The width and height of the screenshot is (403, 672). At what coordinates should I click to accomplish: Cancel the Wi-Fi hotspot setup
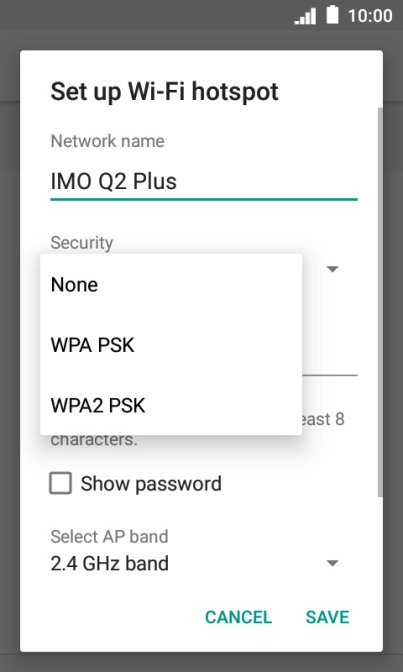pos(238,617)
